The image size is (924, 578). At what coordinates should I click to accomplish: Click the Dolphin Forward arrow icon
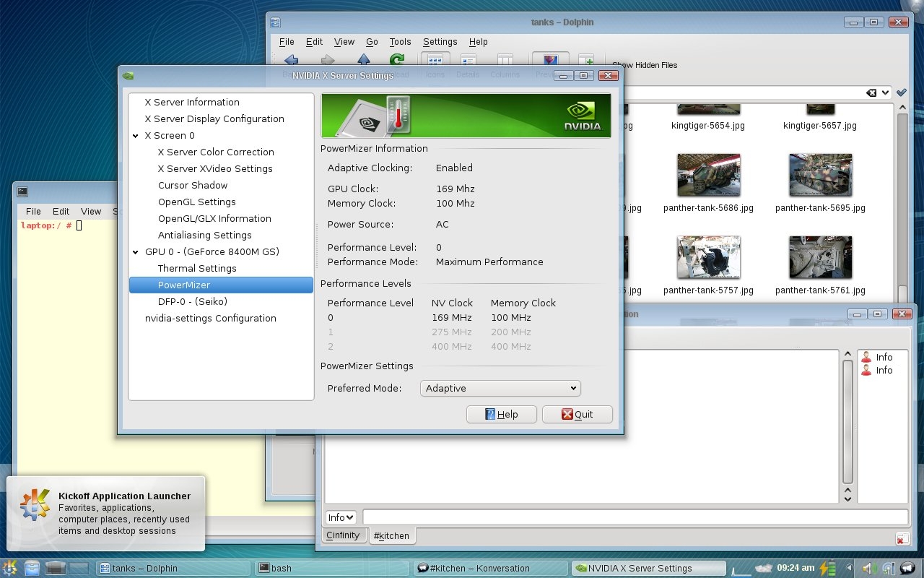point(328,60)
